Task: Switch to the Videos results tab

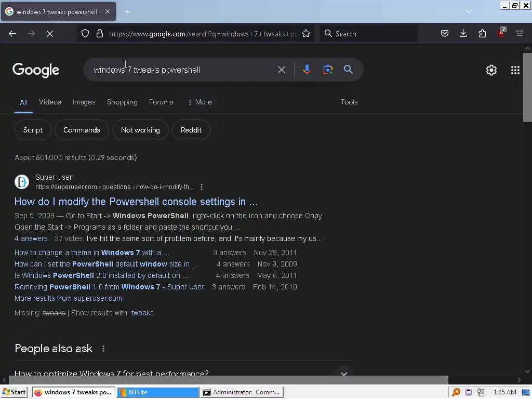Action: pyautogui.click(x=50, y=102)
